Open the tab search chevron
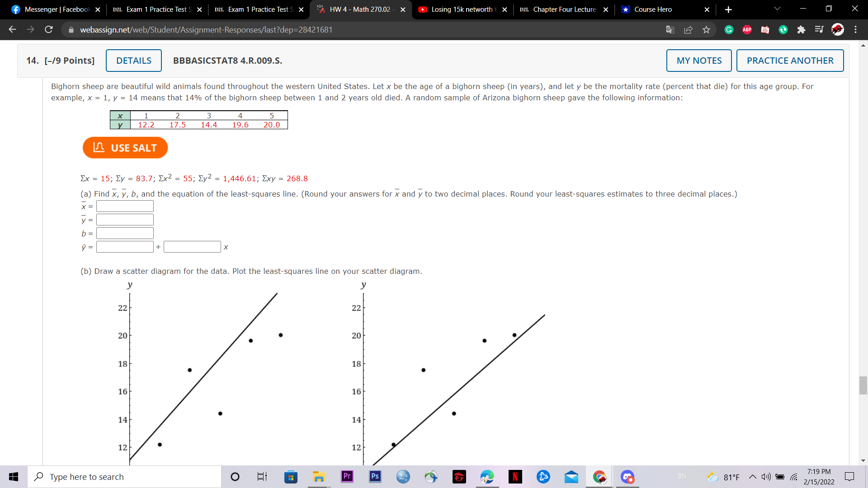 (x=777, y=9)
